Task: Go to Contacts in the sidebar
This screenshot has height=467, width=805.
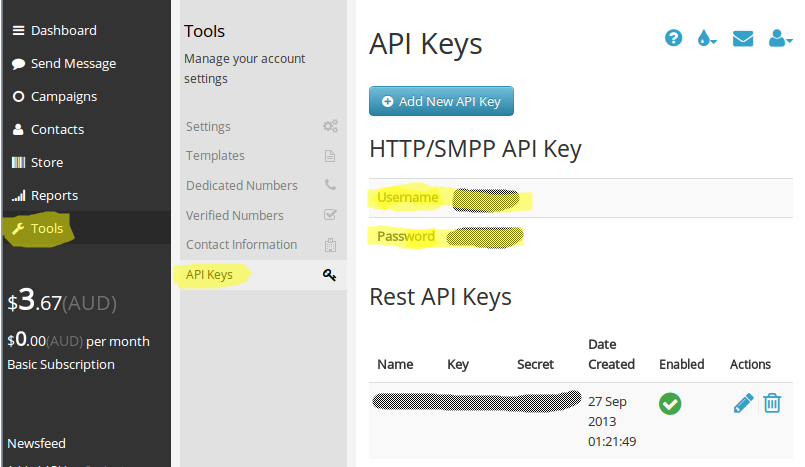Action: [x=57, y=129]
